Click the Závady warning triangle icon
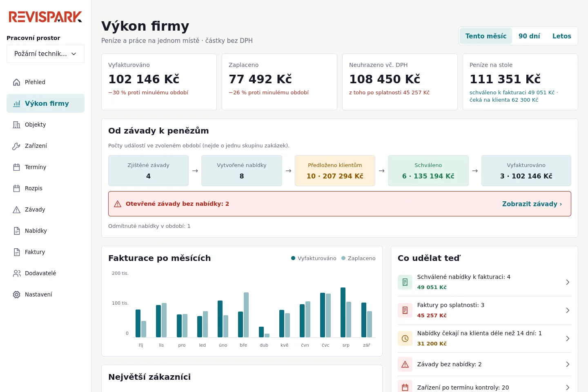 17,209
